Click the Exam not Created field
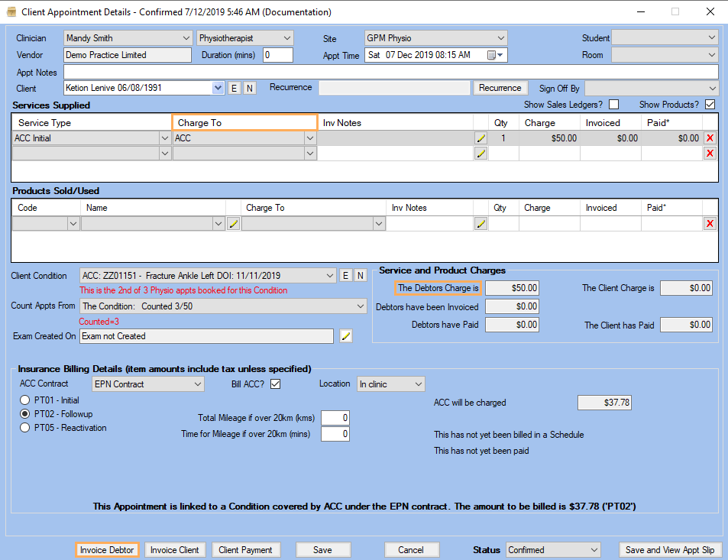This screenshot has width=728, height=560. (206, 336)
